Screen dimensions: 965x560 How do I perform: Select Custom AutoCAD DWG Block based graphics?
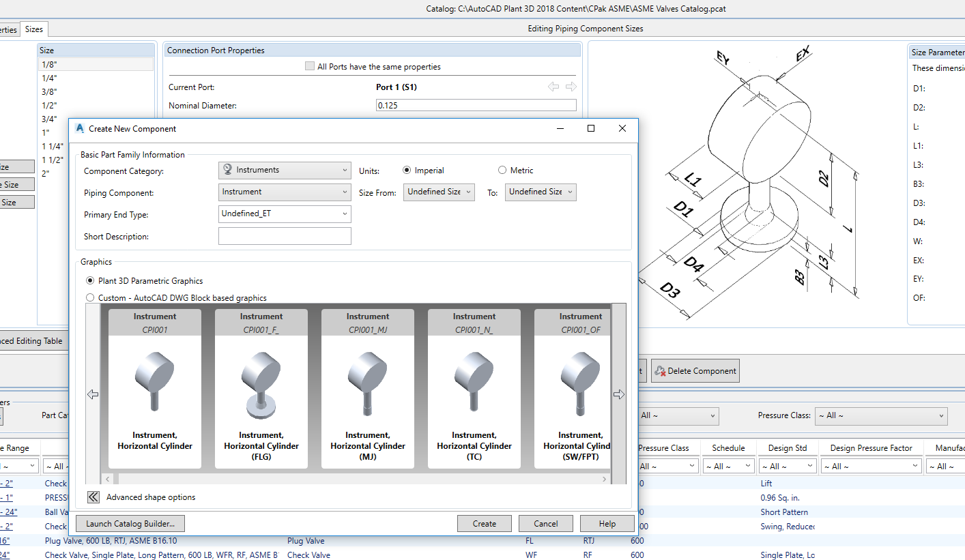pyautogui.click(x=90, y=298)
